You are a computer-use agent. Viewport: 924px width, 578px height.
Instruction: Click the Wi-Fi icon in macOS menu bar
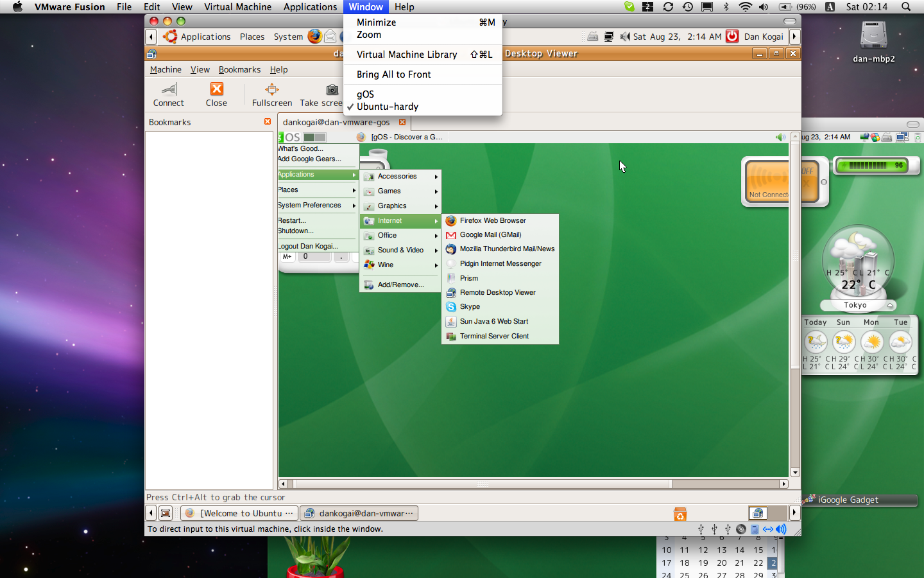[745, 7]
